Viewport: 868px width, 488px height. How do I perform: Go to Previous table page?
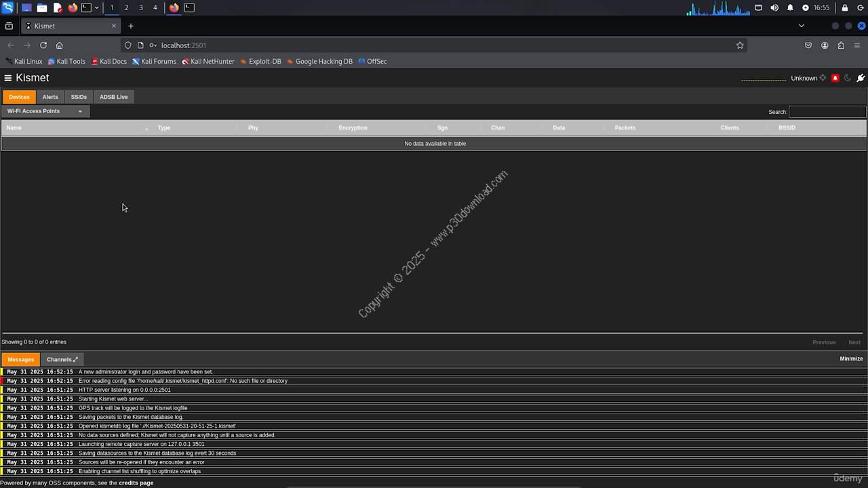pyautogui.click(x=824, y=342)
